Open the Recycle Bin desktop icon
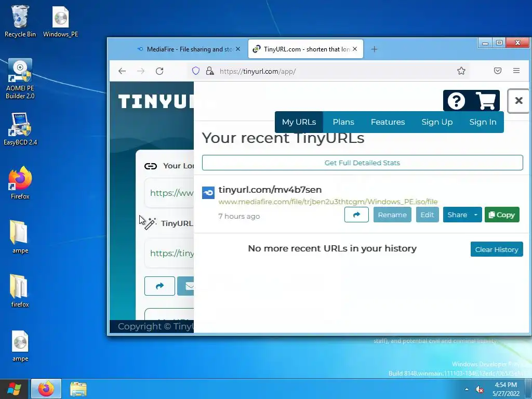Viewport: 532px width, 399px height. point(20,21)
